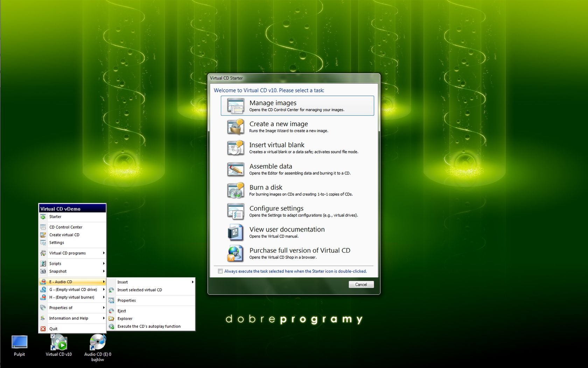Click the Burn a disk title

[x=266, y=188]
